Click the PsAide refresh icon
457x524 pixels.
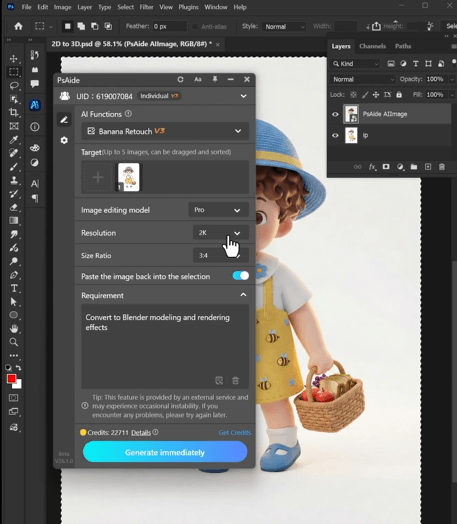point(180,79)
